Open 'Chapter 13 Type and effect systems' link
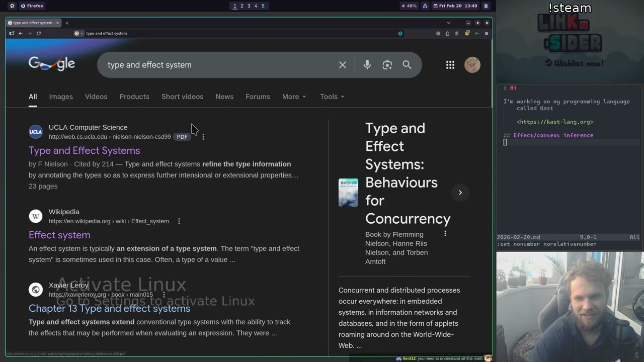 click(x=109, y=308)
